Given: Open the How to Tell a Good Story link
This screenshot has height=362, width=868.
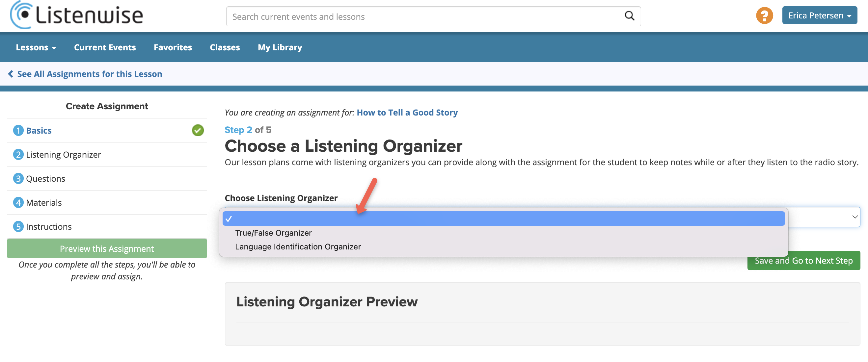Looking at the screenshot, I should coord(407,113).
